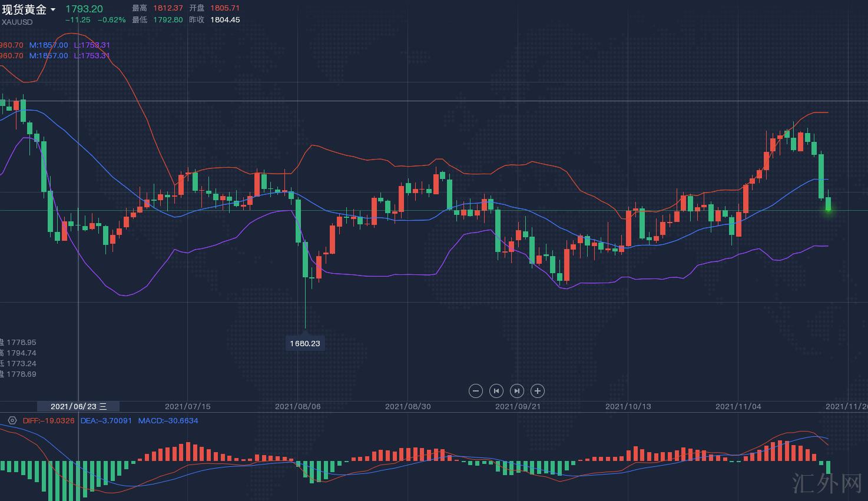Jump to previous candles with skip-back button
Screen dimensions: 868x501
(496, 391)
